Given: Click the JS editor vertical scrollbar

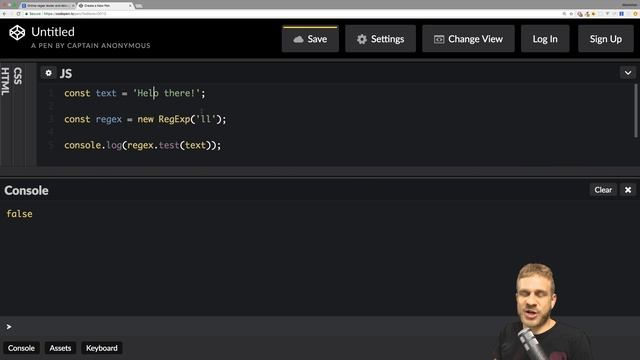Looking at the screenshot, I should point(636,111).
